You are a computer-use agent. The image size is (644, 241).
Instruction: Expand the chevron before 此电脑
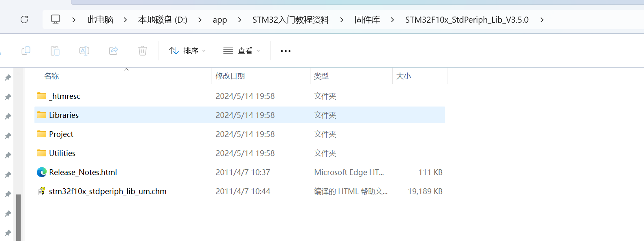[74, 20]
